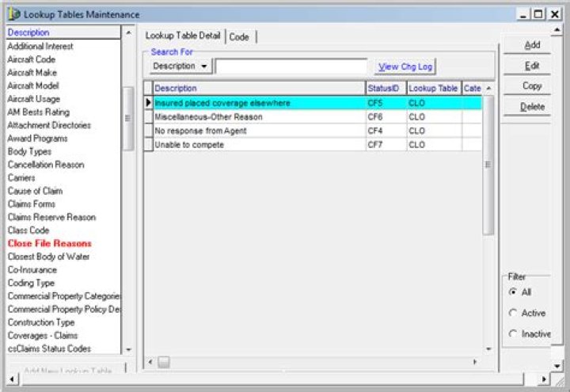This screenshot has height=392, width=570.
Task: Select Carriers in the list
Action: click(21, 178)
